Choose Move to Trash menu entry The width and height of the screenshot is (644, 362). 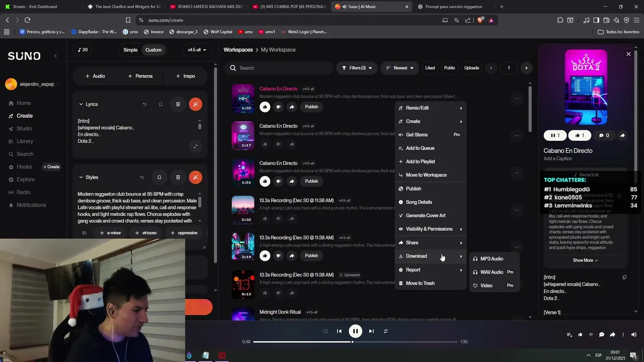coord(430,283)
